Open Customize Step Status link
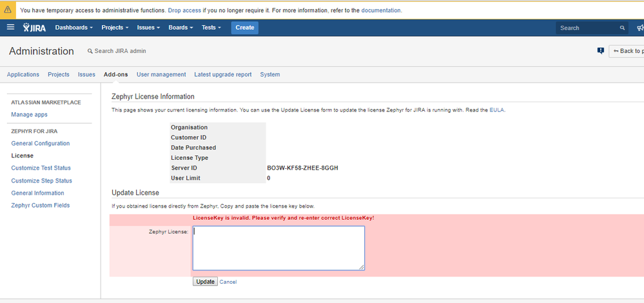The image size is (644, 303). [x=41, y=181]
